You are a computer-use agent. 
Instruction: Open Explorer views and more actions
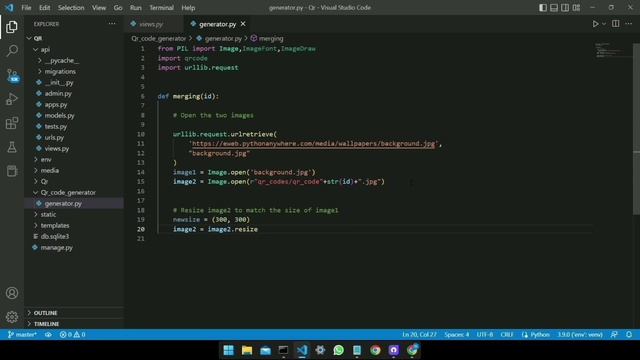(x=112, y=24)
